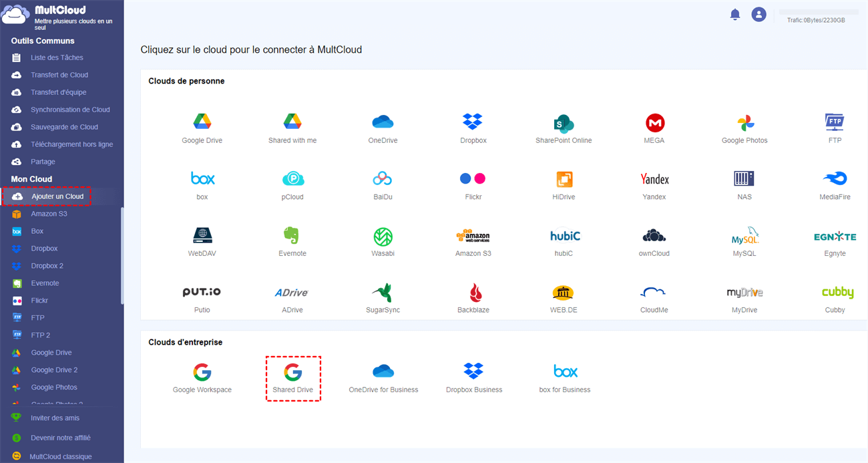This screenshot has width=868, height=463.
Task: Choose the Shared with me cloud icon
Action: pos(292,122)
